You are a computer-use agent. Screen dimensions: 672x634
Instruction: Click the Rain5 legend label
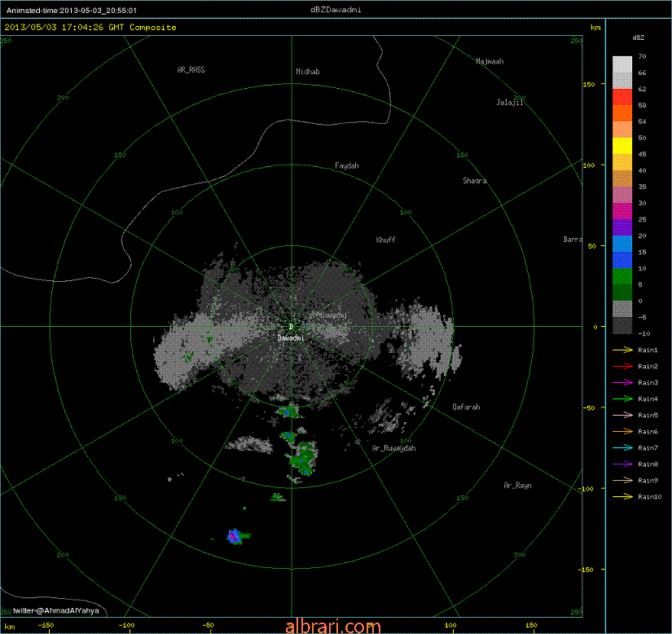(648, 415)
